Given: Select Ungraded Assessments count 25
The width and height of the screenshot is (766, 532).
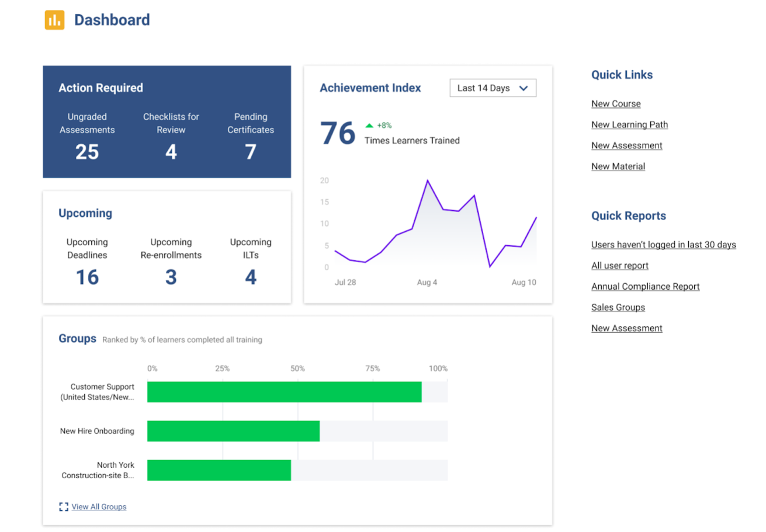Looking at the screenshot, I should coord(87,152).
